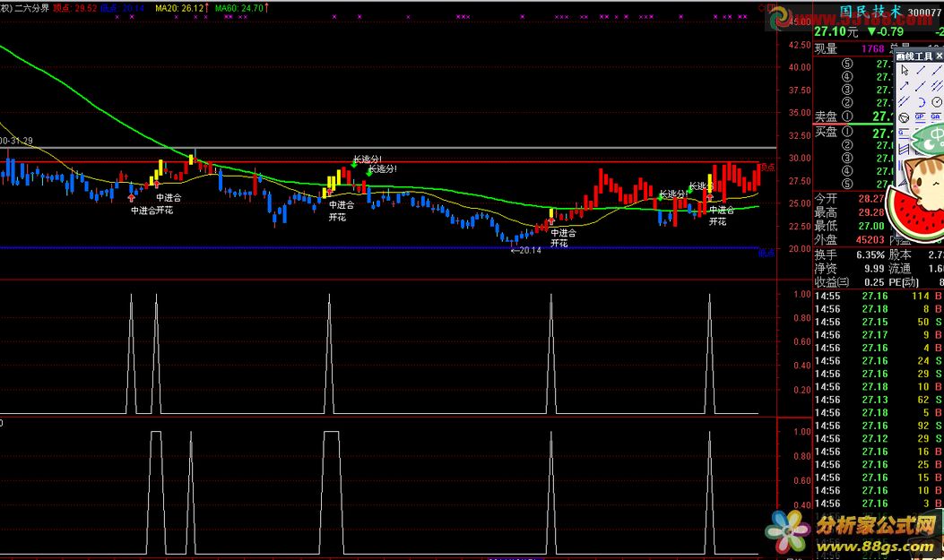This screenshot has height=560, width=944.
Task: Click the 收益(三) value 0.25
Action: point(874,282)
